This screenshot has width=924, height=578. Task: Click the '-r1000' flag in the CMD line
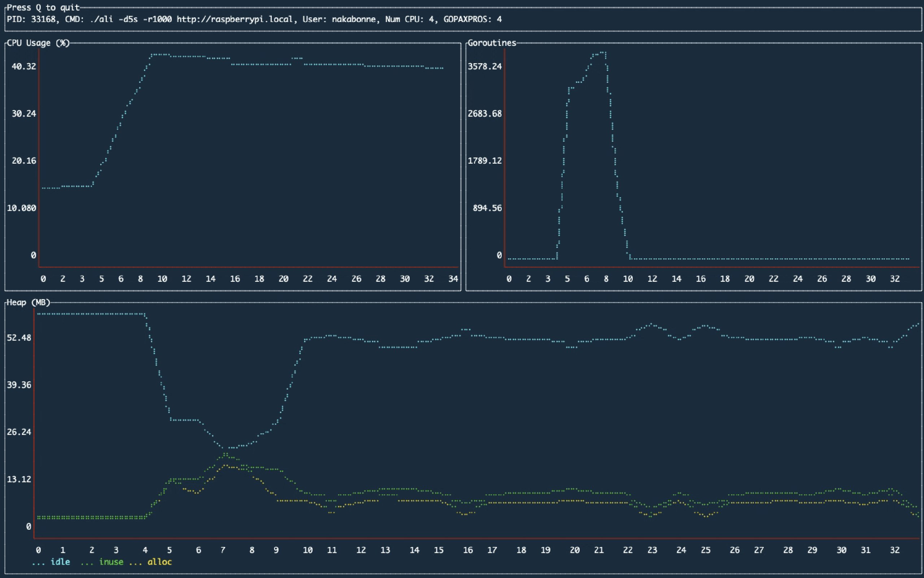click(157, 19)
